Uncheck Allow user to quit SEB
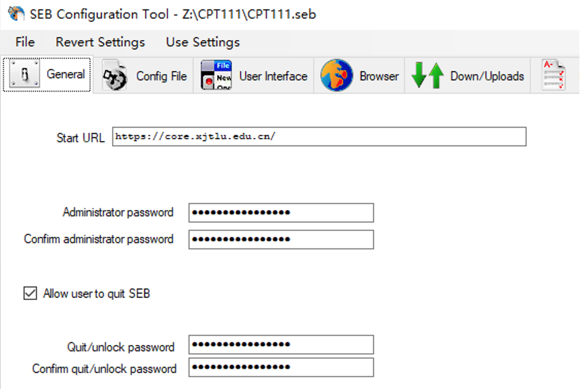This screenshot has width=581, height=392. (x=30, y=293)
